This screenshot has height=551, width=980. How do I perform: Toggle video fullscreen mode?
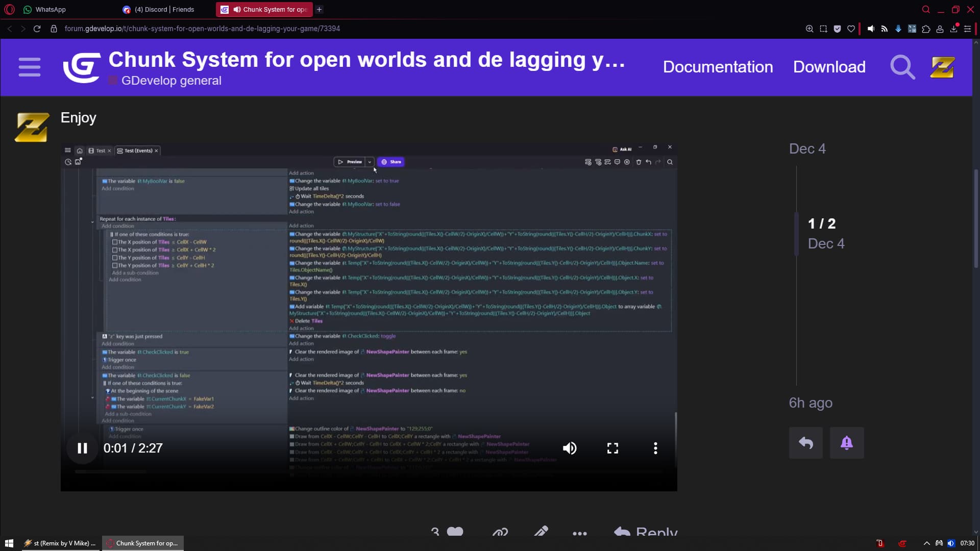tap(612, 448)
